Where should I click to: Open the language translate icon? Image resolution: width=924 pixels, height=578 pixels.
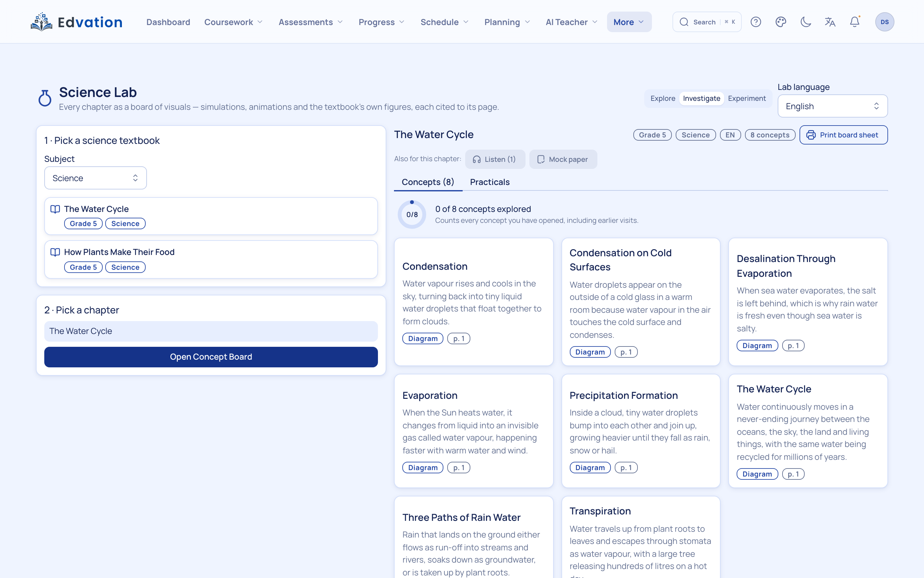[830, 22]
